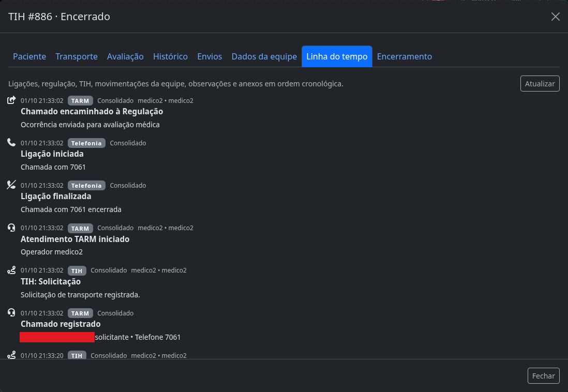This screenshot has height=392, width=568.
Task: Click the headset icon beside Atendimento TARM iniciado
Action: point(11,227)
